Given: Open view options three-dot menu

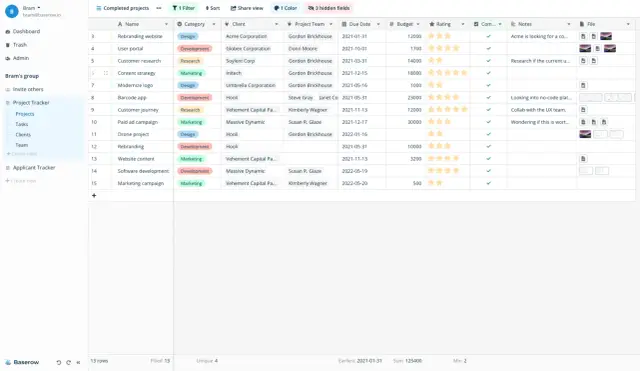Looking at the screenshot, I should pyautogui.click(x=159, y=8).
